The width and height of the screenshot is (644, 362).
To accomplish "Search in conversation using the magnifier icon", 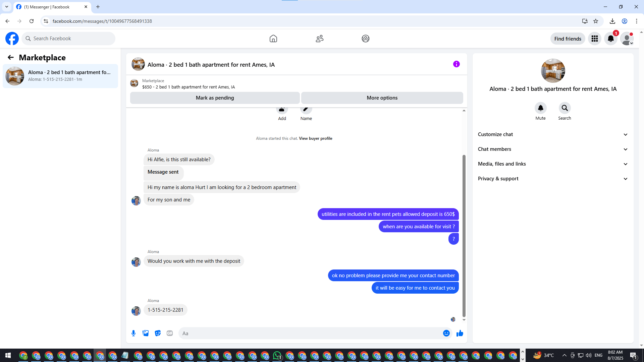I will point(565,108).
